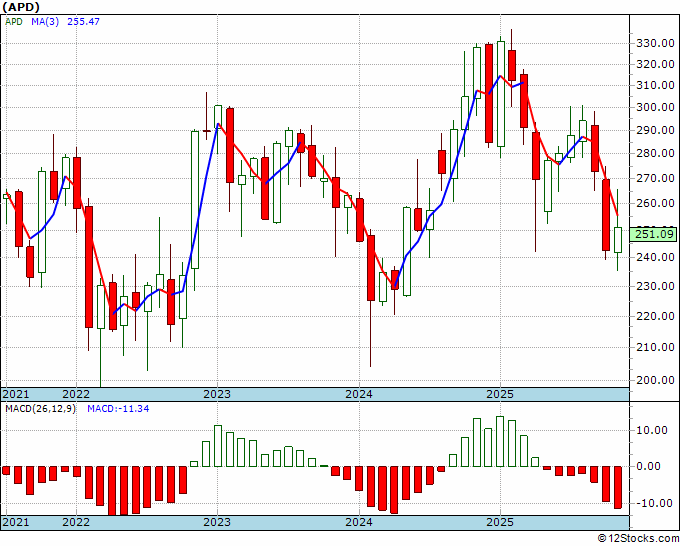Click the 240.00 price axis label
This screenshot has width=680, height=546.
click(655, 257)
